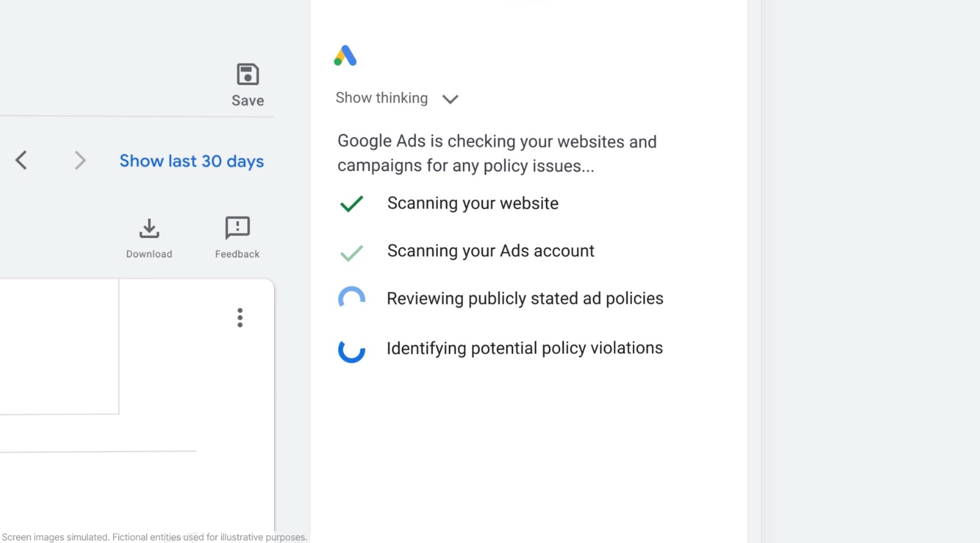Go to the next date range arrow
This screenshot has width=980, height=543.
[x=80, y=160]
